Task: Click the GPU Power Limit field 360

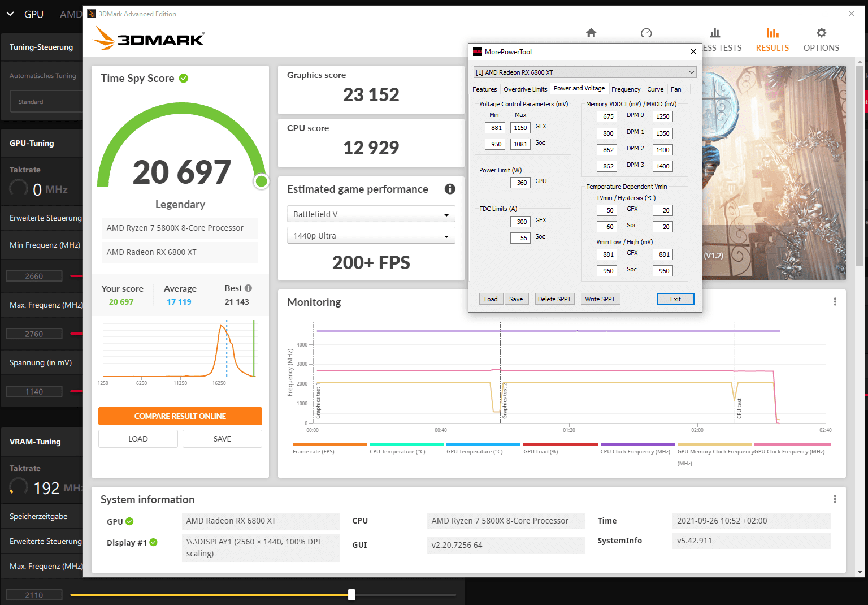Action: [520, 183]
